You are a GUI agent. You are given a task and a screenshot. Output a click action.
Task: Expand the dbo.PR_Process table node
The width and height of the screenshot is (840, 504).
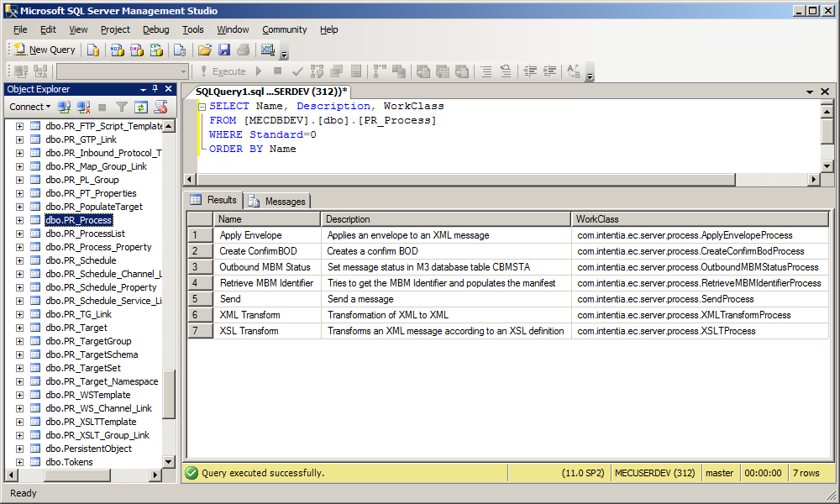19,220
